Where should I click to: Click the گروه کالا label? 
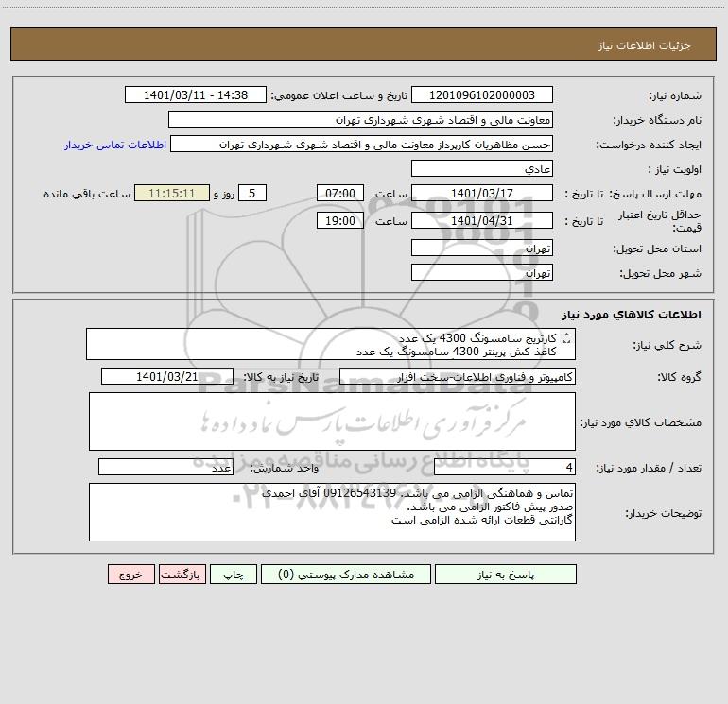coord(679,377)
